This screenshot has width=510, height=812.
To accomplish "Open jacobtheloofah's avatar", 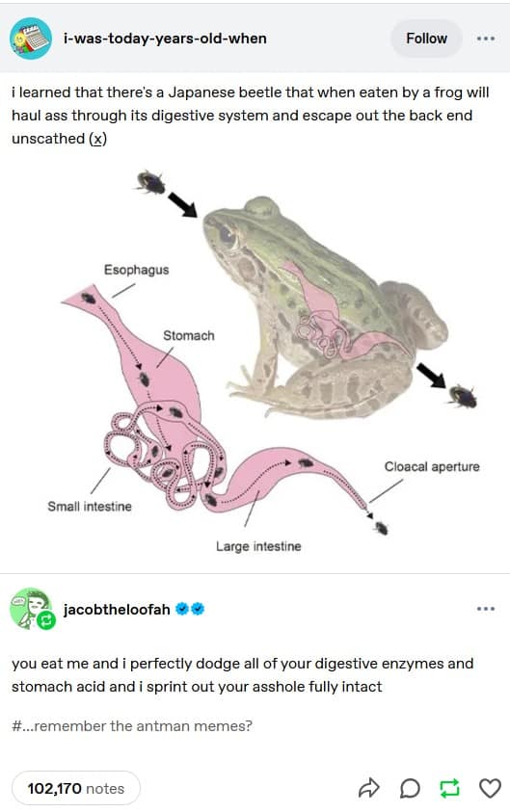I will click(x=30, y=608).
